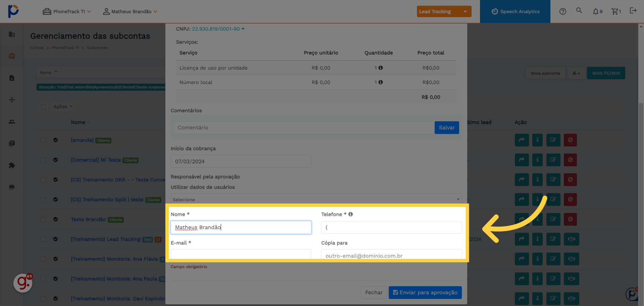The width and height of the screenshot is (644, 306).
Task: Click the handshake icon for [Treinamento] Lead Tracking row
Action: 572,239
